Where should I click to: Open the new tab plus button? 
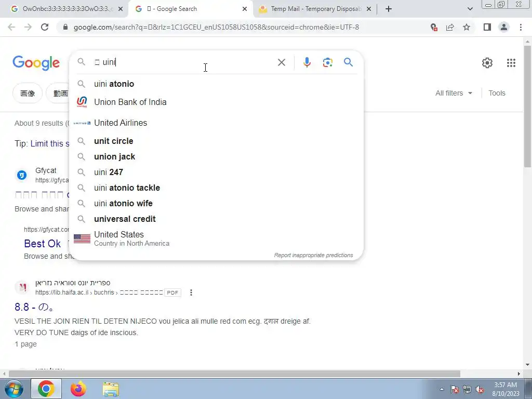click(389, 9)
